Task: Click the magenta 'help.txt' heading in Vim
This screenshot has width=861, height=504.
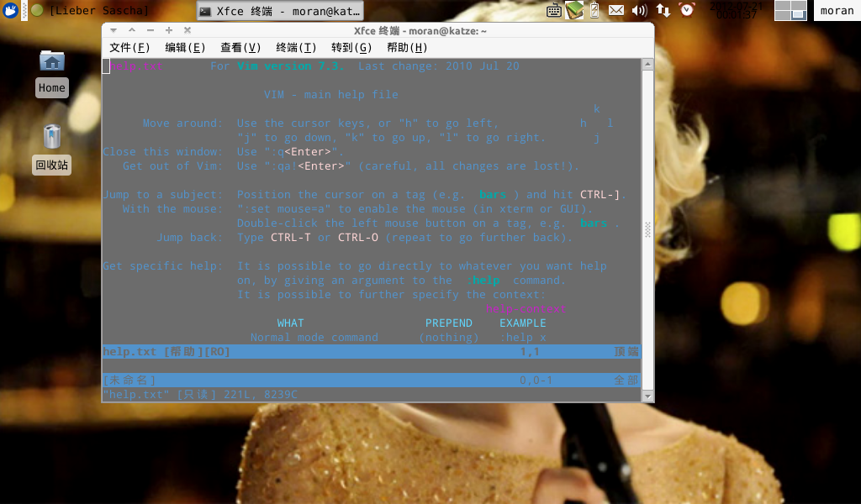Action: [136, 66]
